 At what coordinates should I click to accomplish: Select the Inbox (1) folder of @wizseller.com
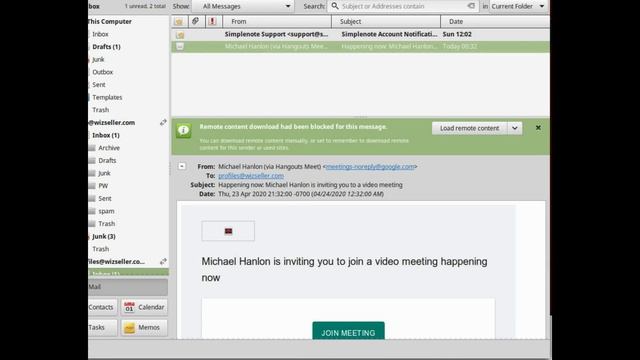[x=106, y=136]
